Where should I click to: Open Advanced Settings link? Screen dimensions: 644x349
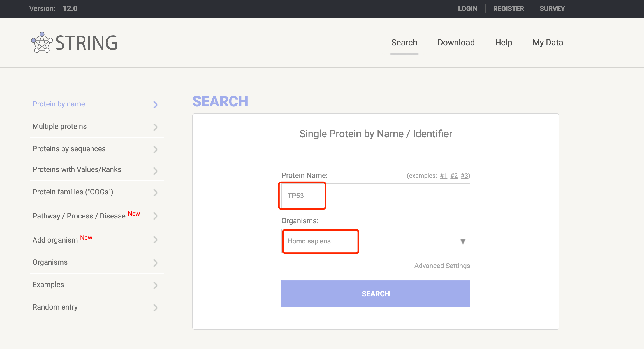click(x=442, y=266)
